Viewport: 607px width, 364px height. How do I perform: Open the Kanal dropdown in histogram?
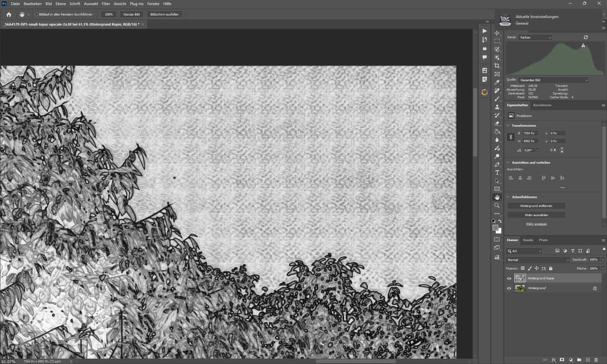536,37
